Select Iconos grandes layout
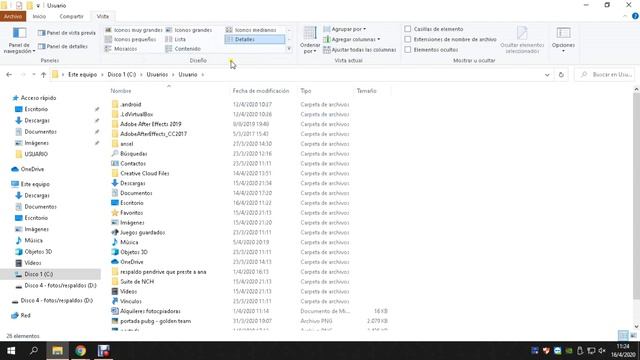 pyautogui.click(x=189, y=30)
